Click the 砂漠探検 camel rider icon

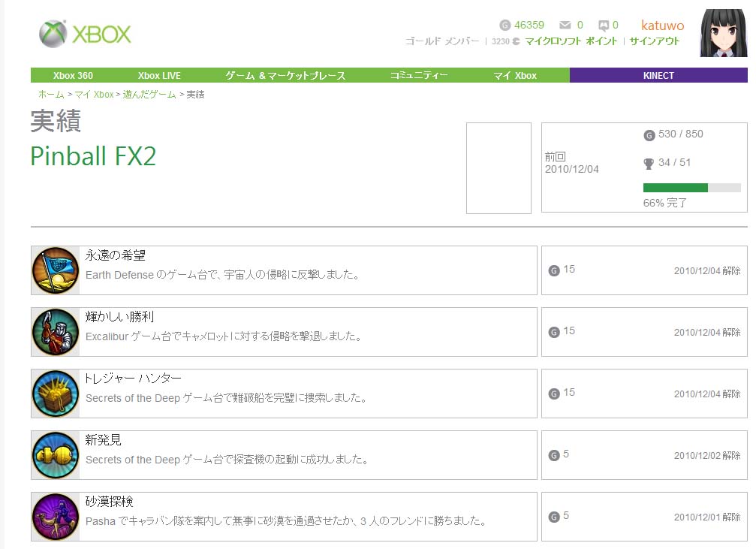56,517
